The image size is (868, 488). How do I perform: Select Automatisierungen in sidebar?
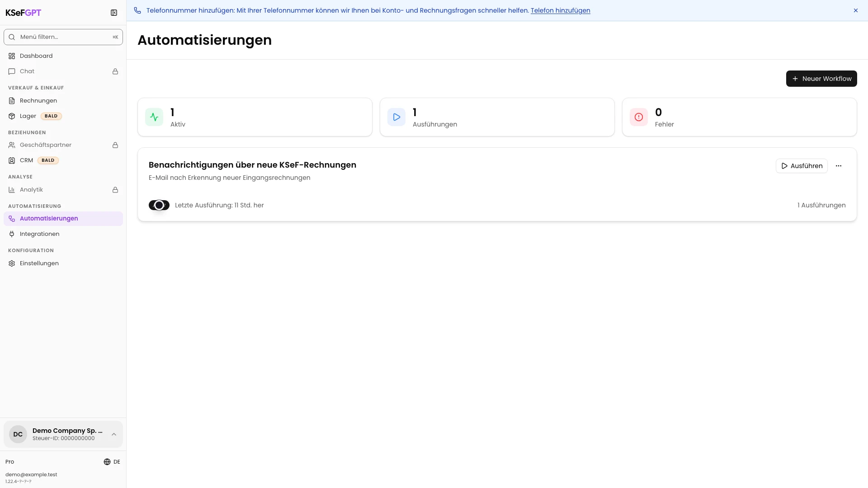(x=63, y=219)
